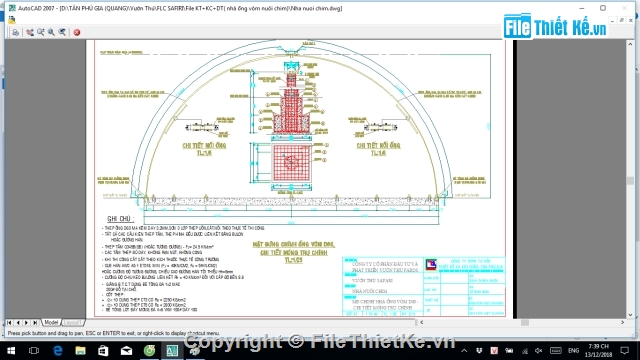Screen dimensions: 640x360
Task: Open the network tray icon
Action: click(524, 351)
